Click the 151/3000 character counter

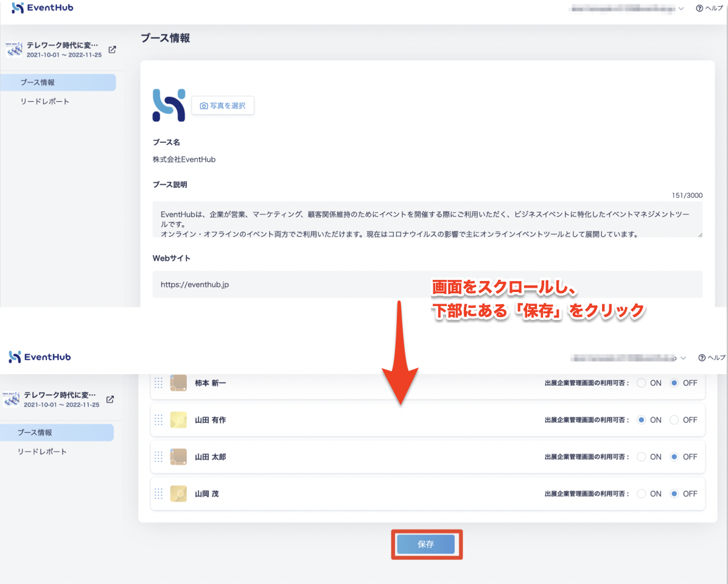687,195
